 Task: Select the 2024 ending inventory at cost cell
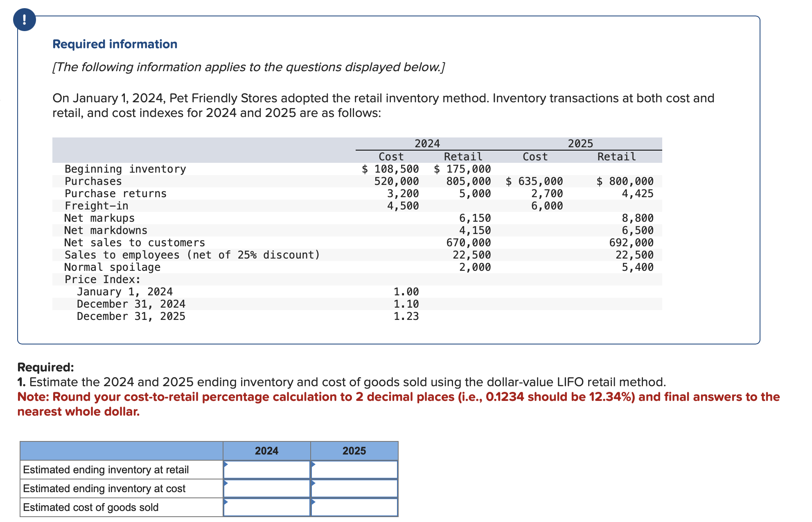tap(266, 488)
